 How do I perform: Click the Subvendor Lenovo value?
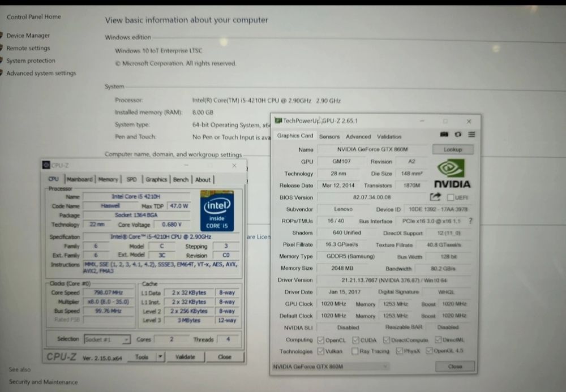tap(343, 209)
